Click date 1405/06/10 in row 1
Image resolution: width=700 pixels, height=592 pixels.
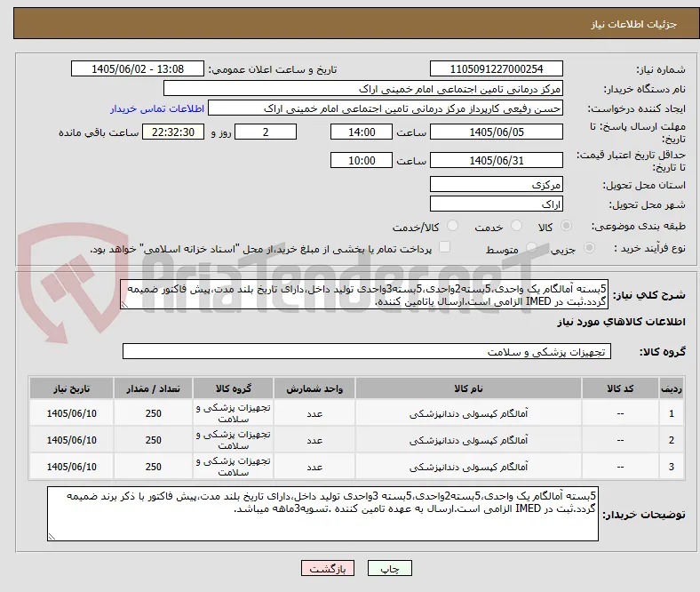71,413
